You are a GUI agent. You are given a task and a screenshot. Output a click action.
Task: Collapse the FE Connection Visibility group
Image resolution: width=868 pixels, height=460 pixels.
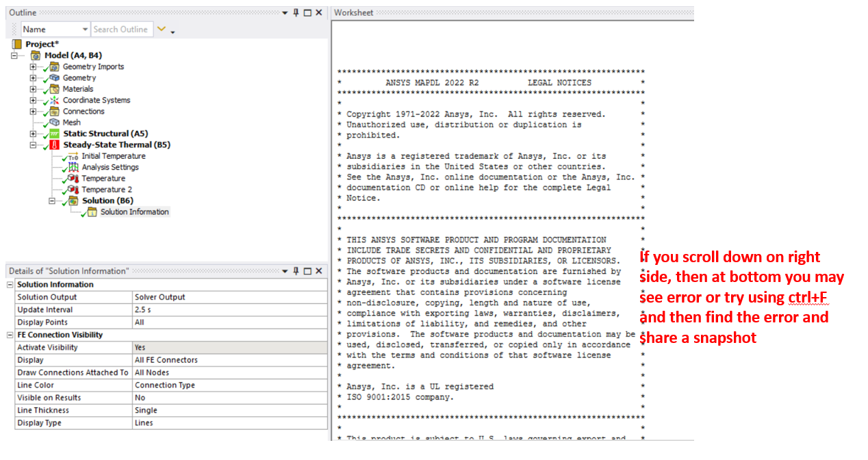point(10,335)
